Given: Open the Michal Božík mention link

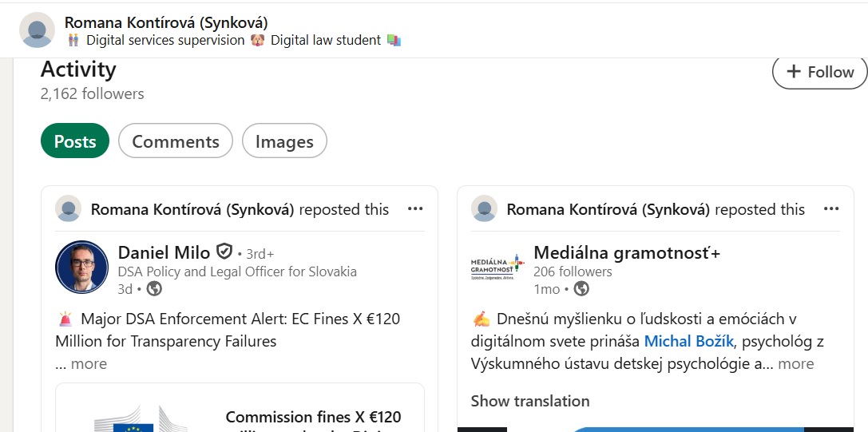Looking at the screenshot, I should click(x=688, y=342).
